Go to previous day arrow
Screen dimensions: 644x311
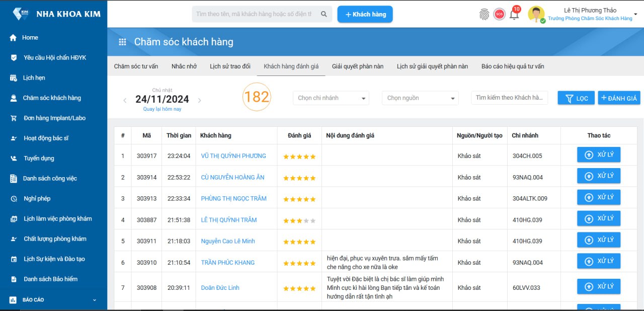(125, 101)
